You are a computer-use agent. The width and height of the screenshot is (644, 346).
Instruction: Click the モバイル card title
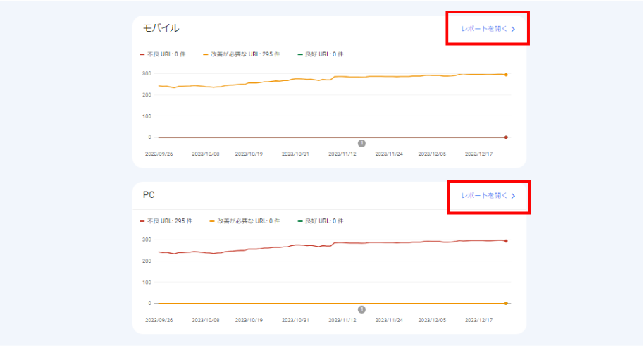161,29
